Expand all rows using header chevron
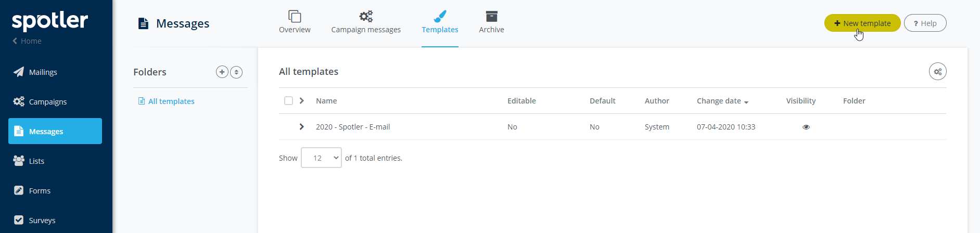 pyautogui.click(x=301, y=101)
